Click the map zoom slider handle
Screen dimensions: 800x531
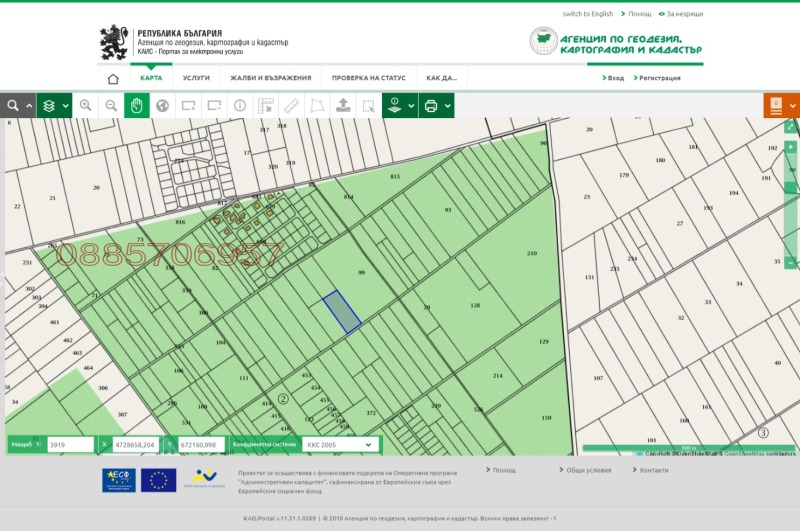tap(791, 188)
